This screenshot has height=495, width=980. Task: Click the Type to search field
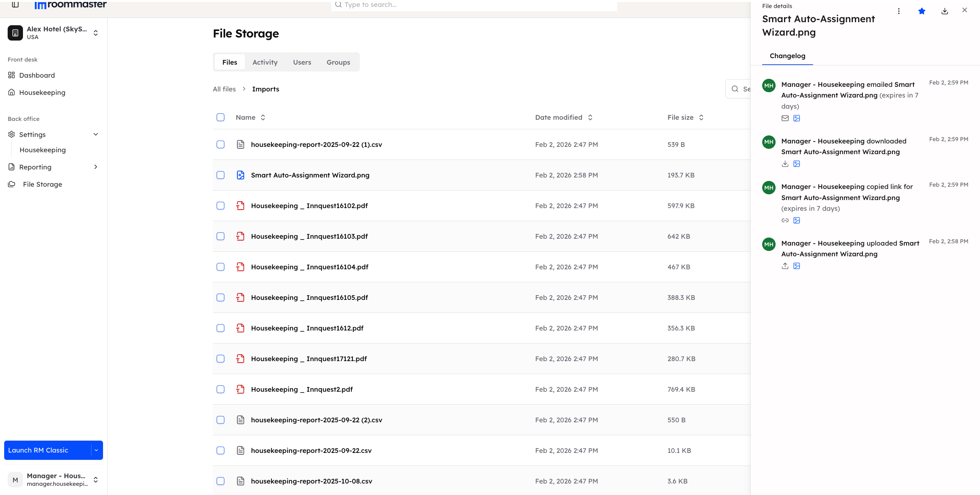tap(474, 5)
